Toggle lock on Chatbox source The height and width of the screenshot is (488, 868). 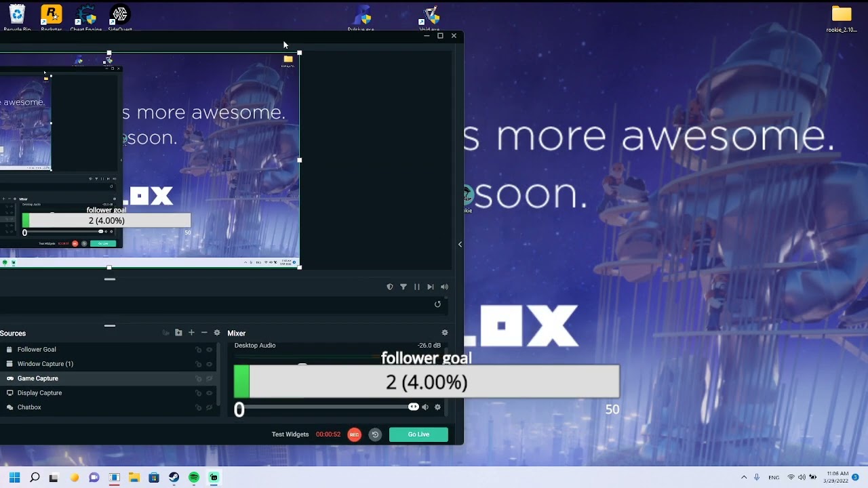198,407
